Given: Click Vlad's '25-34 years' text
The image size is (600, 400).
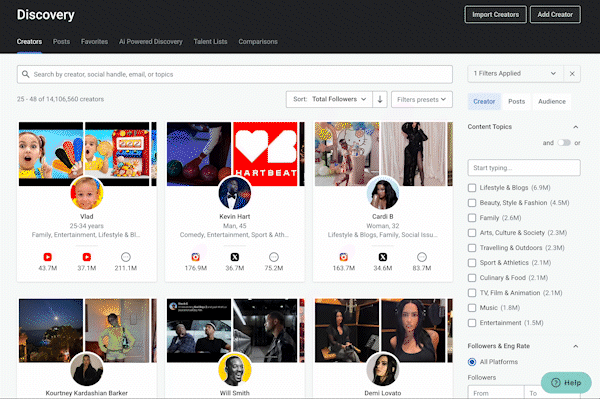Looking at the screenshot, I should 87,226.
